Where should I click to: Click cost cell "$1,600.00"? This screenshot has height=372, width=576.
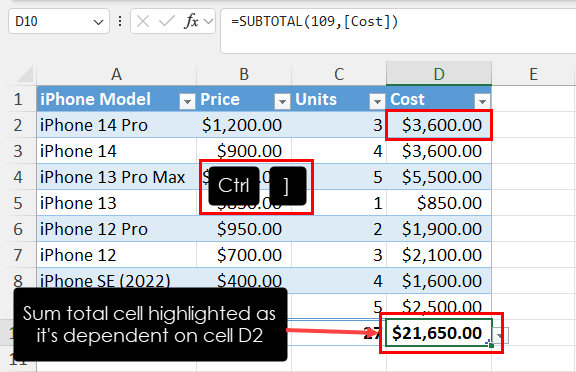tap(439, 281)
